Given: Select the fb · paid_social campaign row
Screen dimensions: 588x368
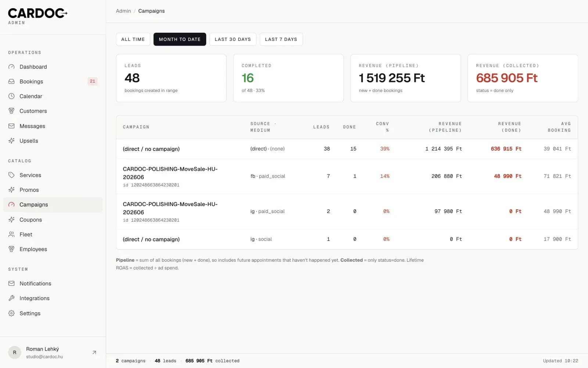Looking at the screenshot, I should (347, 176).
